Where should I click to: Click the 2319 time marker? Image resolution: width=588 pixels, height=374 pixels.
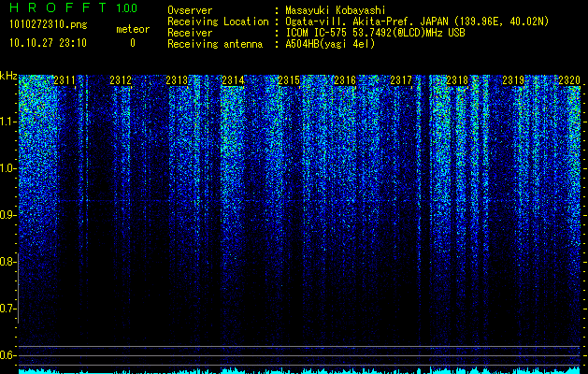(513, 80)
